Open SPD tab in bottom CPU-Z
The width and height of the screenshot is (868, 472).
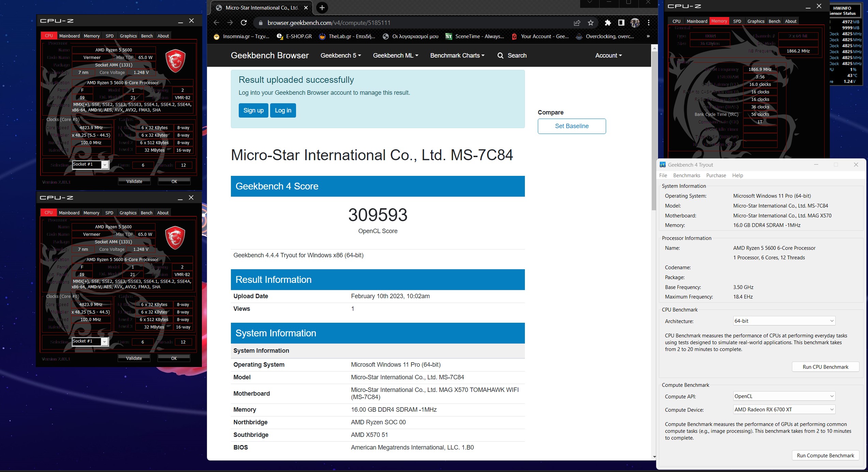tap(109, 213)
